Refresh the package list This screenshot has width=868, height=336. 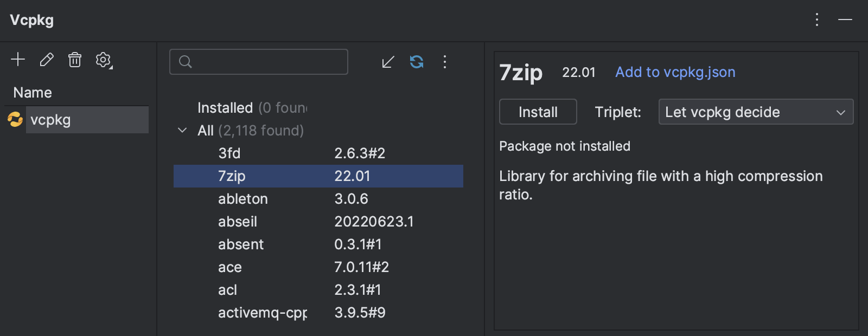point(417,62)
